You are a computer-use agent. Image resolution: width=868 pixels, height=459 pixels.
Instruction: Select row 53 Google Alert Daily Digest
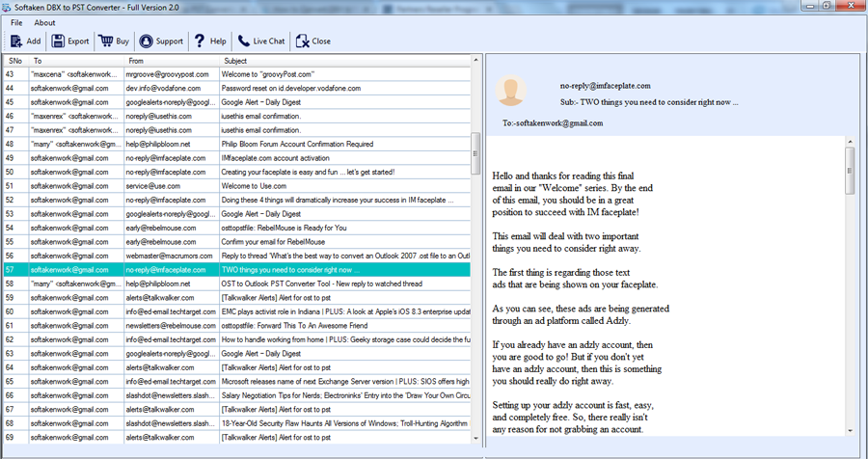click(237, 214)
